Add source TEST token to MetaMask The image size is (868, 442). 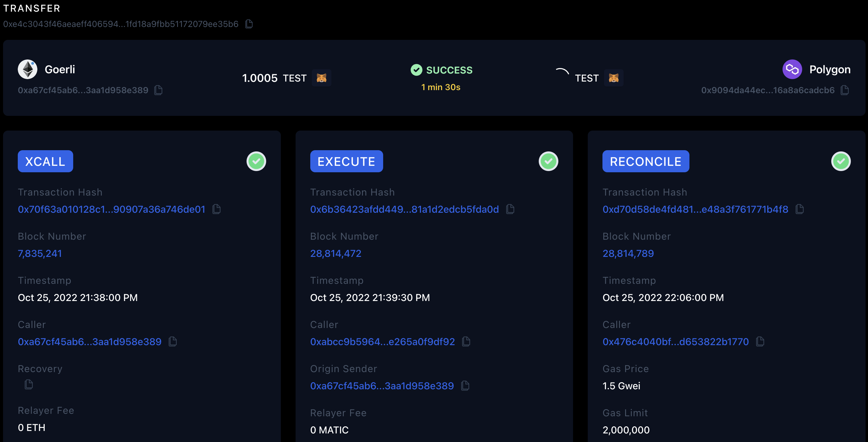point(321,78)
